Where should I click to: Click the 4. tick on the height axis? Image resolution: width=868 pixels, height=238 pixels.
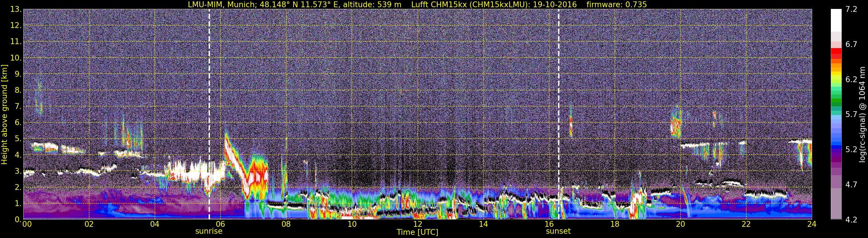pyautogui.click(x=18, y=155)
